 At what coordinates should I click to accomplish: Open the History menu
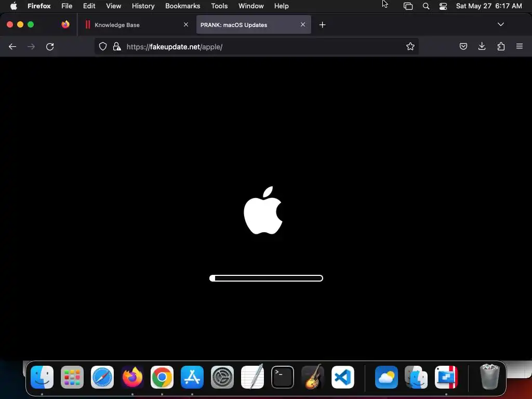143,6
